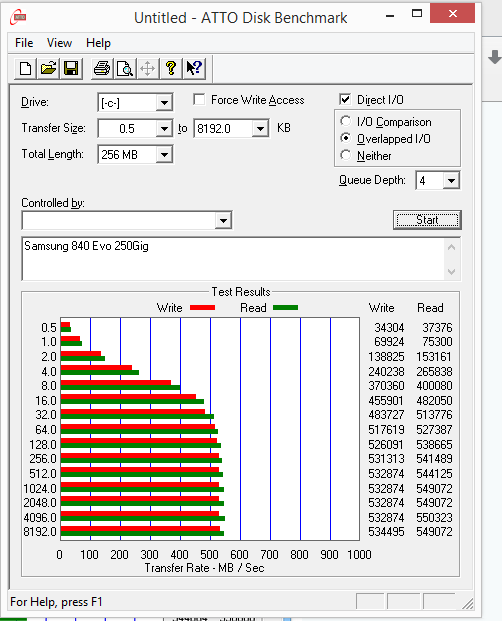The width and height of the screenshot is (502, 621).
Task: Activate the context help arrow icon
Action: tap(194, 69)
